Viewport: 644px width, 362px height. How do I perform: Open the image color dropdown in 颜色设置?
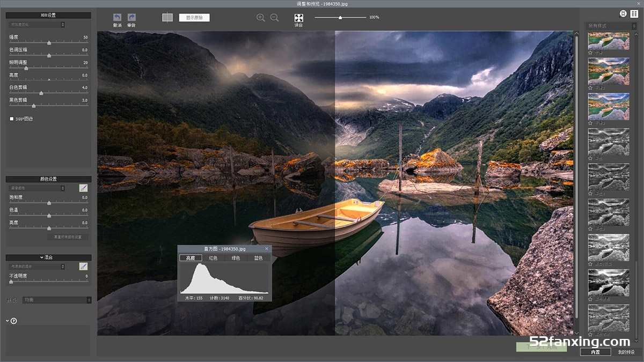[x=36, y=188]
